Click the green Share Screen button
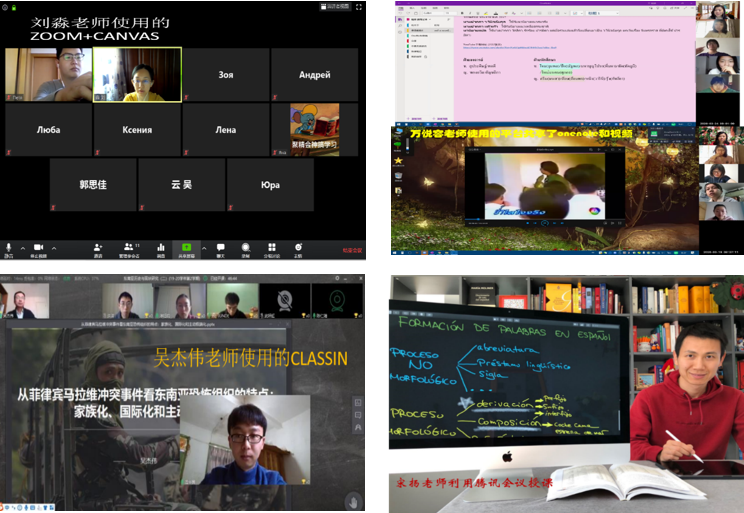 [x=186, y=246]
